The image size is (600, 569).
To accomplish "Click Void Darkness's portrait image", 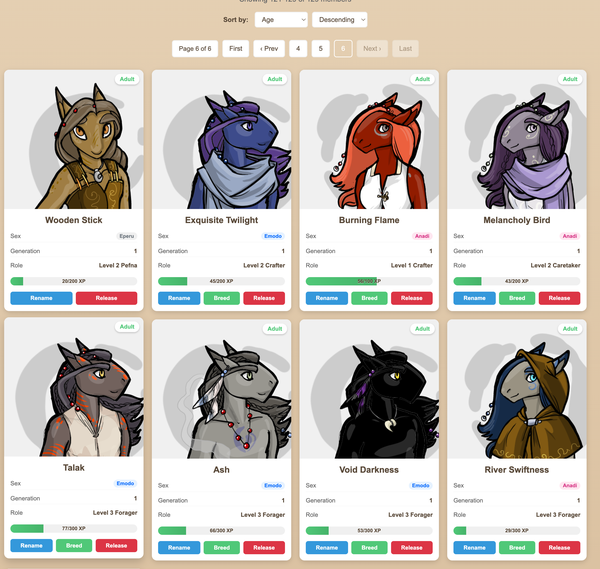I will 369,389.
